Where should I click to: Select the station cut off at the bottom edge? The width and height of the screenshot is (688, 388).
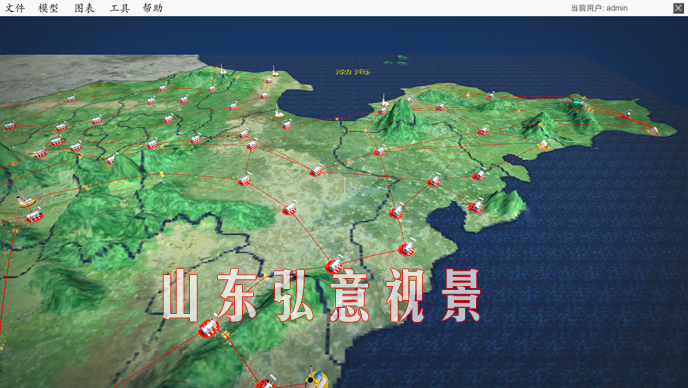click(266, 382)
